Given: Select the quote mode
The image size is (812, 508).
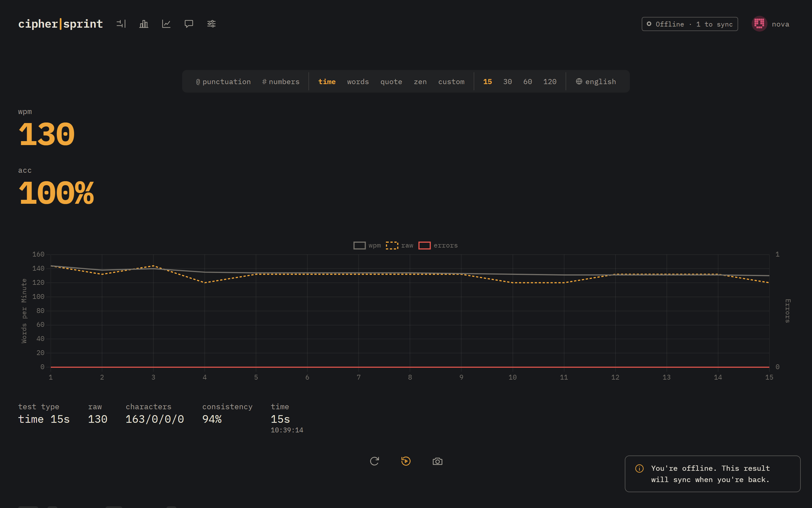Looking at the screenshot, I should pos(391,82).
